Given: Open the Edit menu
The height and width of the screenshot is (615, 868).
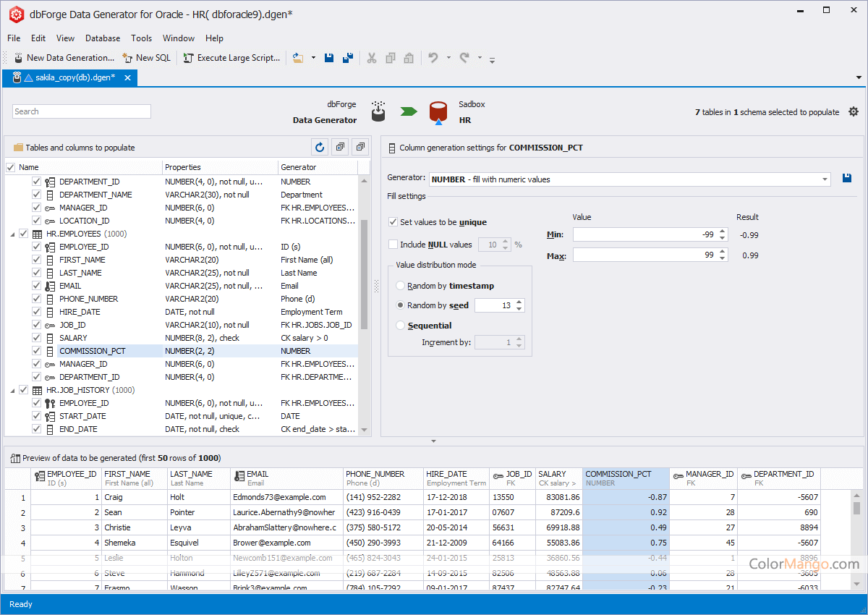Looking at the screenshot, I should tap(38, 38).
